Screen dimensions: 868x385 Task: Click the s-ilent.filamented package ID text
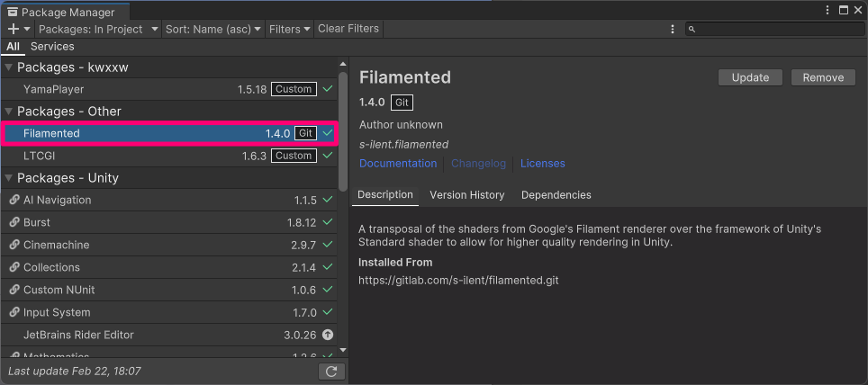pyautogui.click(x=403, y=144)
